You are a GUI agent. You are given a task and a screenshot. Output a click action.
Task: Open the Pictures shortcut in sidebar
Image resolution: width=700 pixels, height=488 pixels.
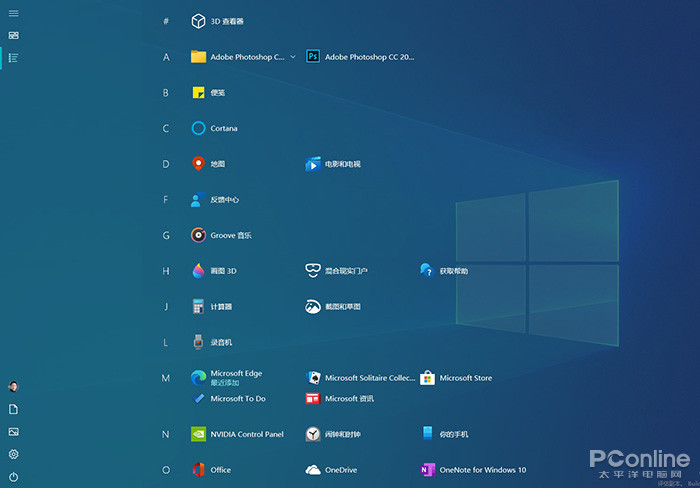click(x=13, y=432)
